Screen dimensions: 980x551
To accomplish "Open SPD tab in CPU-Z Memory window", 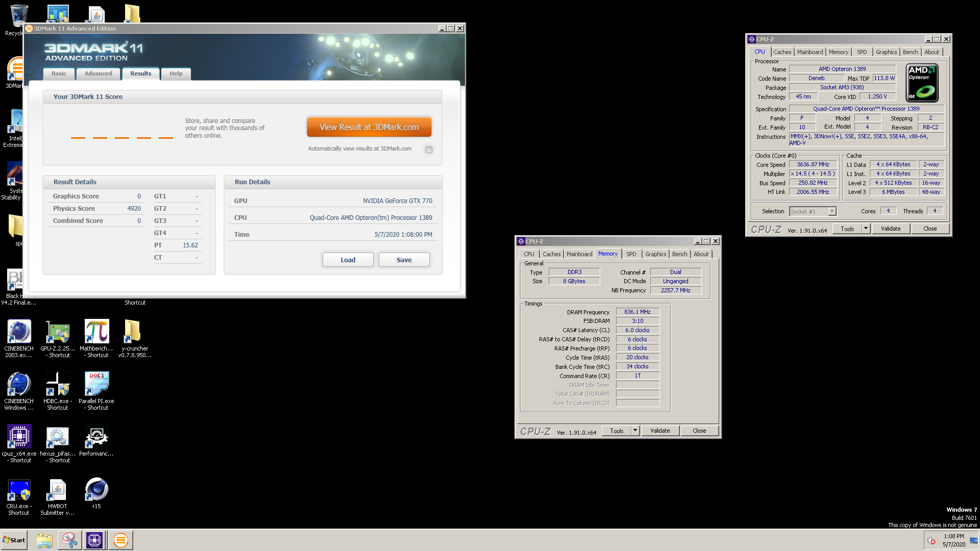I will (631, 254).
